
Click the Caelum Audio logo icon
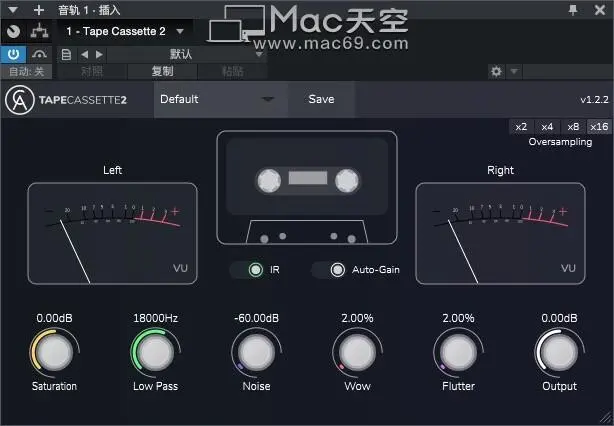tap(20, 100)
